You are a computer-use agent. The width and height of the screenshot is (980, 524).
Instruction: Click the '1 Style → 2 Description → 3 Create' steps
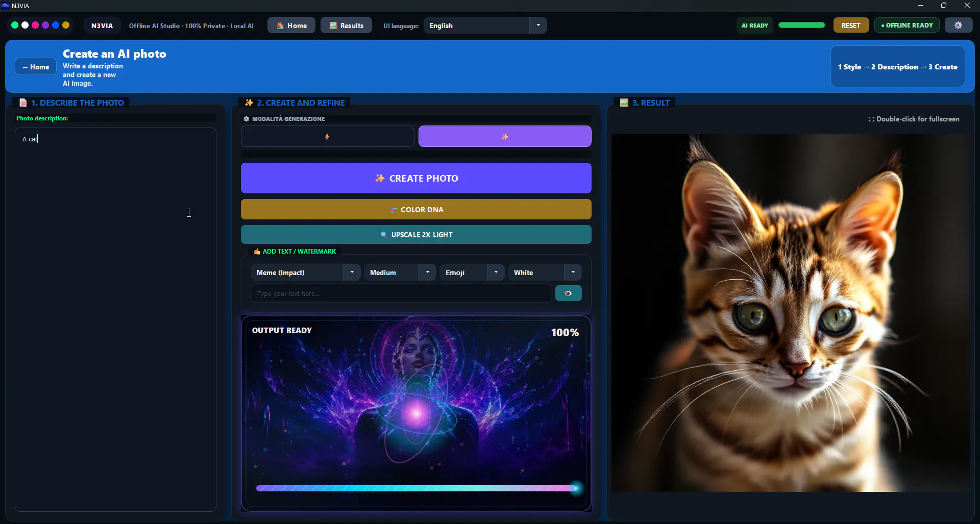897,67
